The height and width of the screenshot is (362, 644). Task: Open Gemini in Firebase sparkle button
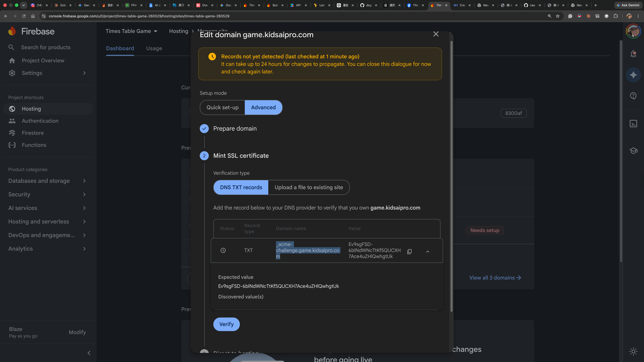pos(633,75)
